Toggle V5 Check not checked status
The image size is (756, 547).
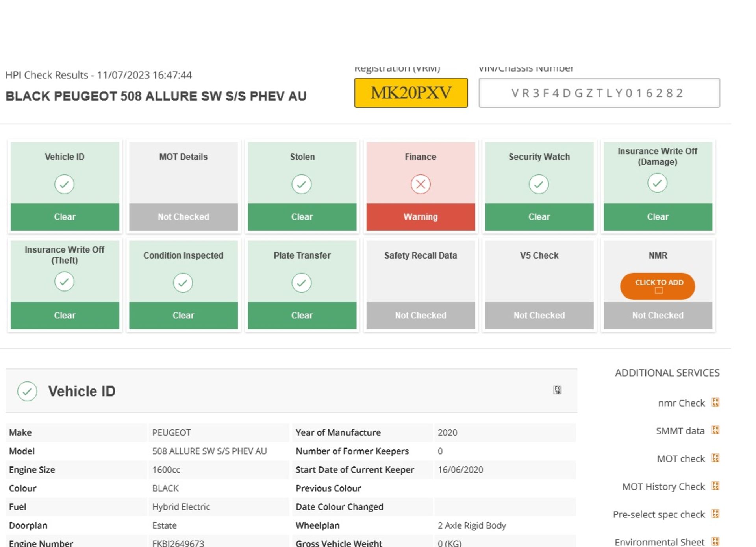tap(538, 315)
